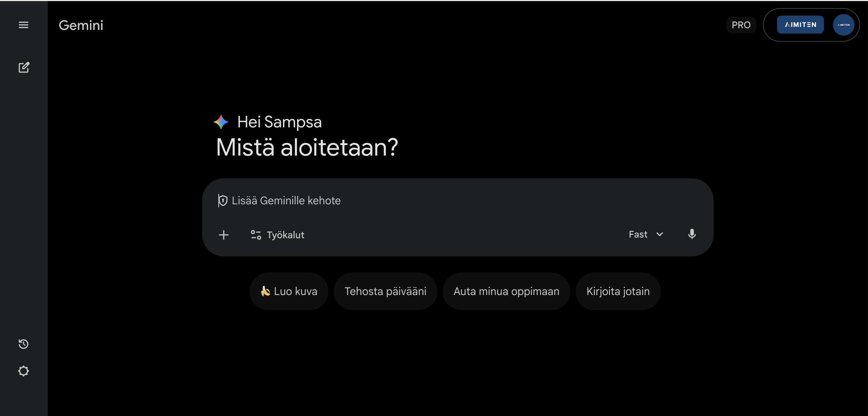The height and width of the screenshot is (416, 868).
Task: Open chat history using the clock icon
Action: (23, 344)
